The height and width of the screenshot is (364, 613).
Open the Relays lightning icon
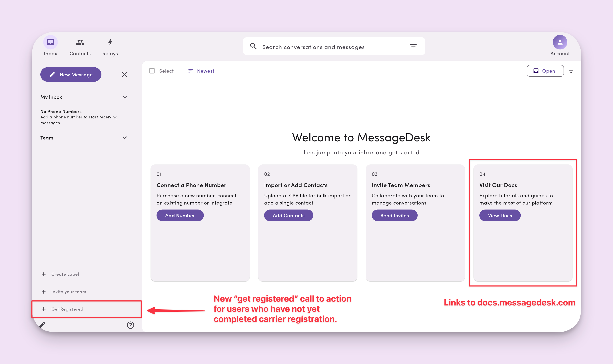110,43
